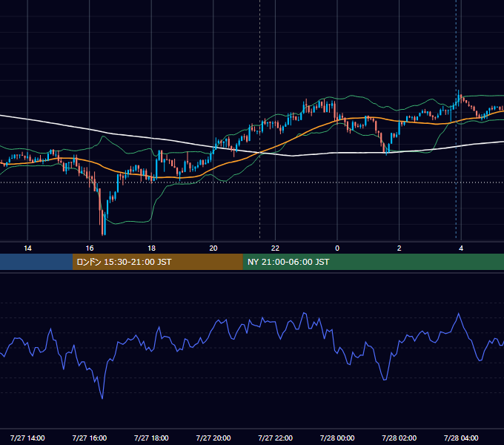The height and width of the screenshot is (445, 504).
Task: Click the 7/27 18:00 time label
Action: pyautogui.click(x=151, y=438)
